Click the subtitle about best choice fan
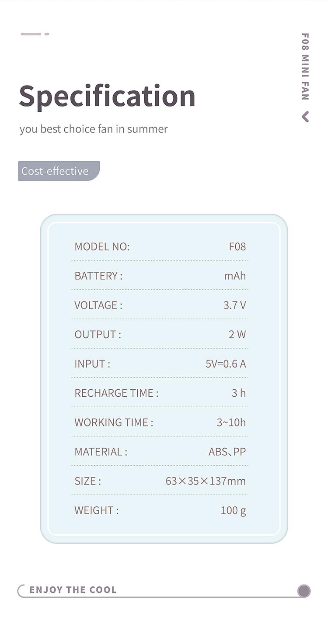328x644 pixels. coord(94,129)
